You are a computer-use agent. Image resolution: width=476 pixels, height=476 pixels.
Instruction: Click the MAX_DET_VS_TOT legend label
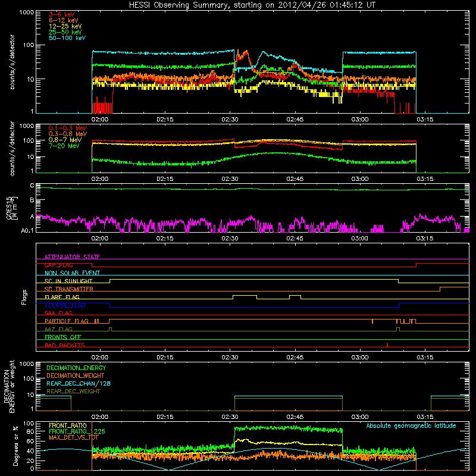tap(73, 437)
